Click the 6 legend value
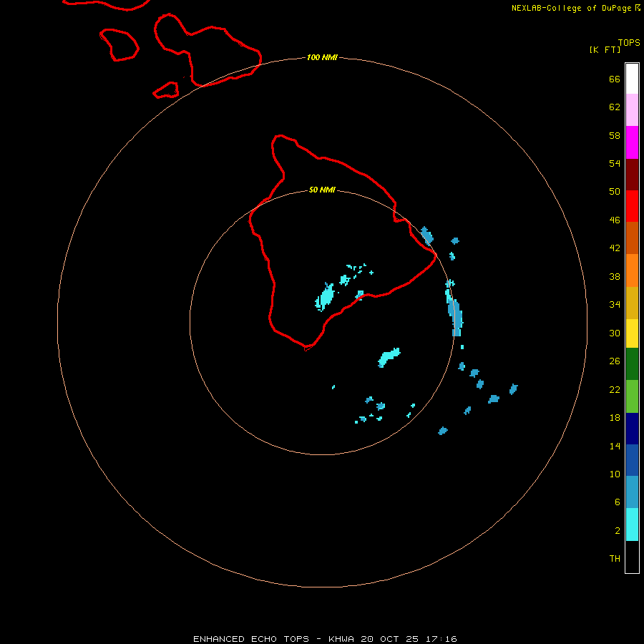This screenshot has height=644, width=644. (x=618, y=502)
